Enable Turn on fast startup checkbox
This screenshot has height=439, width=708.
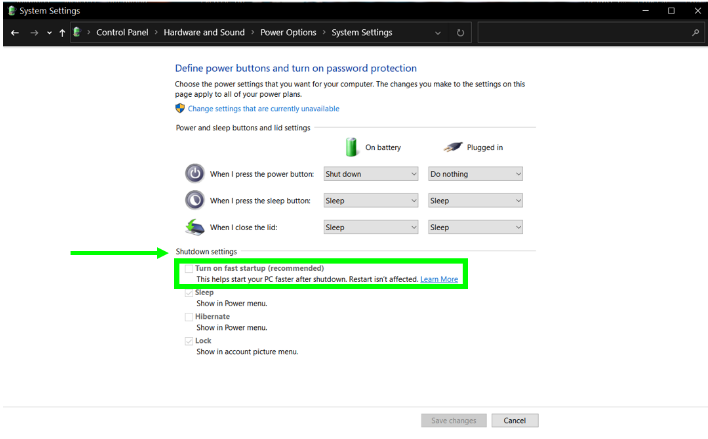tap(188, 269)
